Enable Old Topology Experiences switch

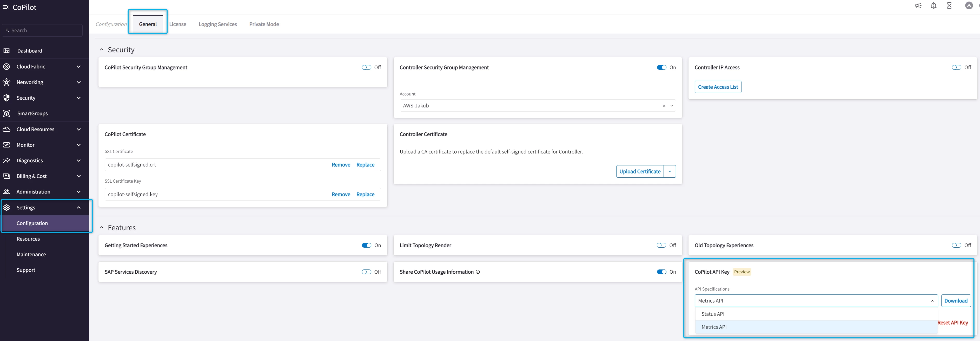956,245
